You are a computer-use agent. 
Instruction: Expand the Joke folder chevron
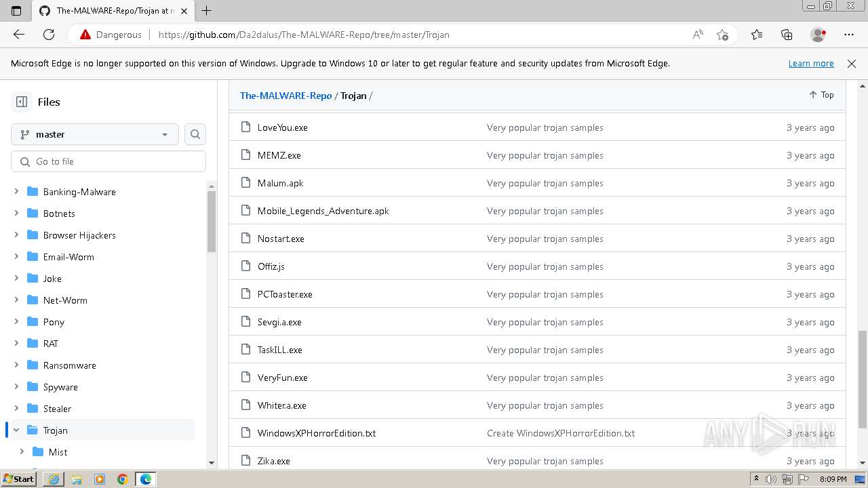pos(16,279)
